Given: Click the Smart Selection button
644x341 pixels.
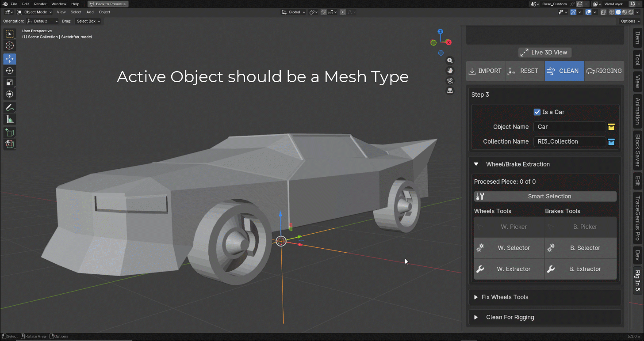Looking at the screenshot, I should [x=545, y=197].
